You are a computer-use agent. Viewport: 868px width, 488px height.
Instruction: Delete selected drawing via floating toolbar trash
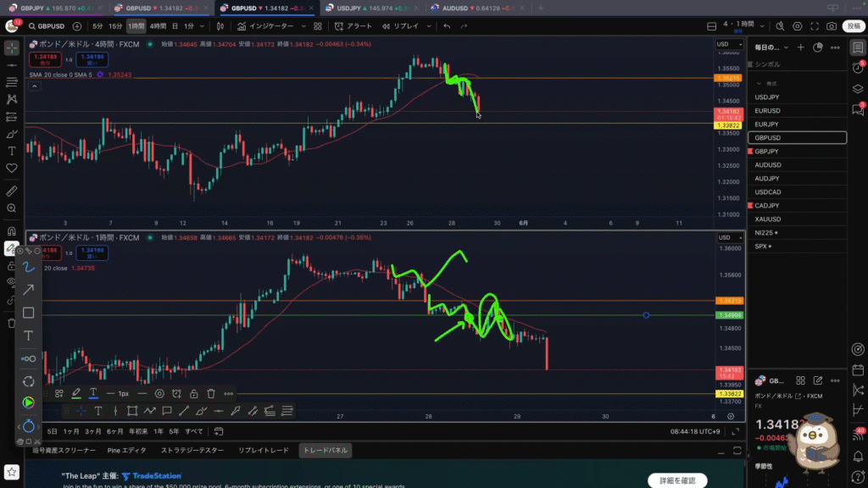pos(211,393)
